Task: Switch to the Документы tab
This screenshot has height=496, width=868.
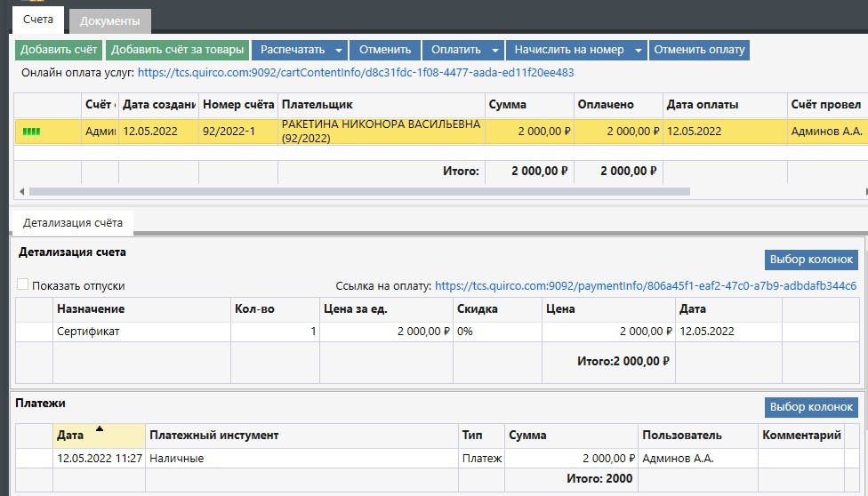Action: [110, 20]
